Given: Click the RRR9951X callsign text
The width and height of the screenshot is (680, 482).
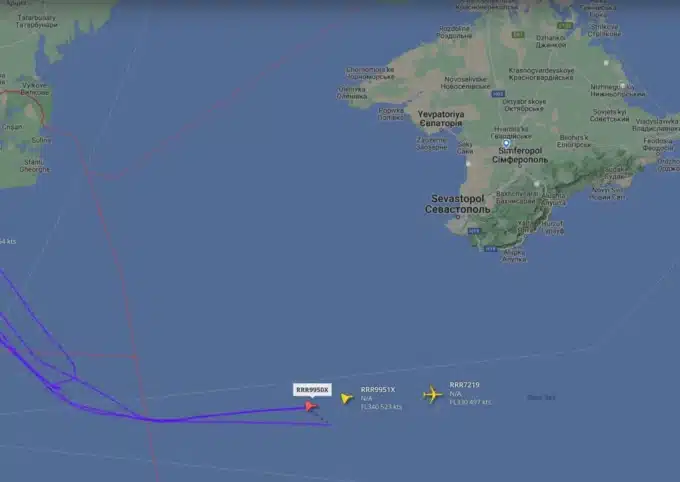Looking at the screenshot, I should coord(378,390).
